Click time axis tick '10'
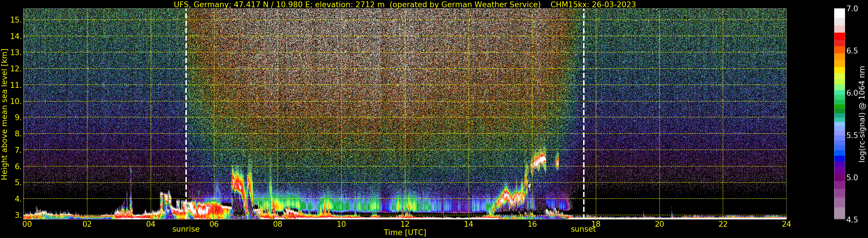Screen dimensions: 868x238 341,224
